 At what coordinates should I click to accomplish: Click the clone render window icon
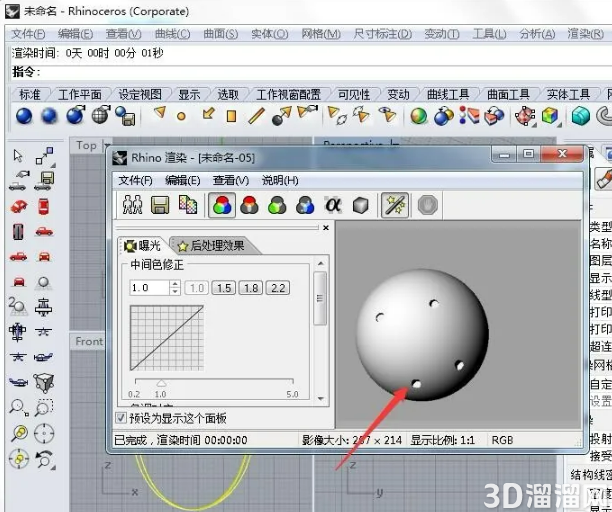coord(132,204)
